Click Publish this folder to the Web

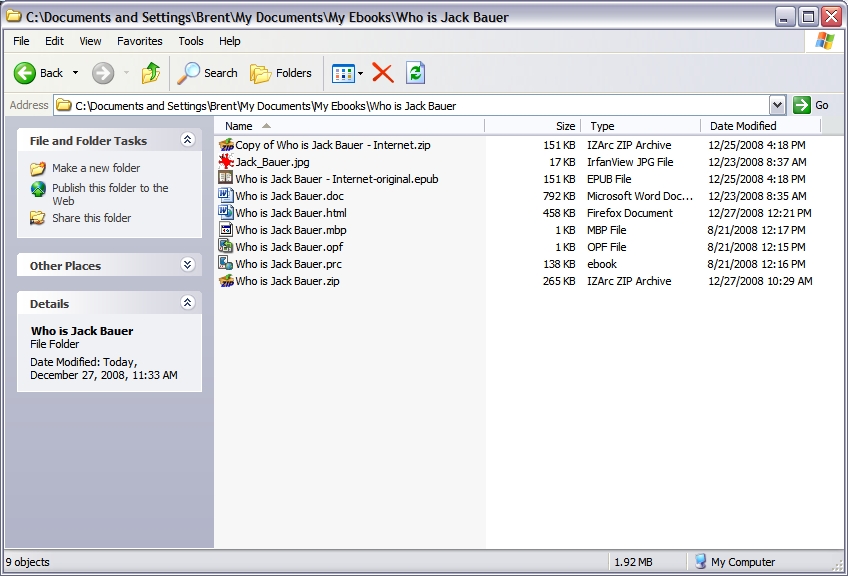[x=110, y=194]
